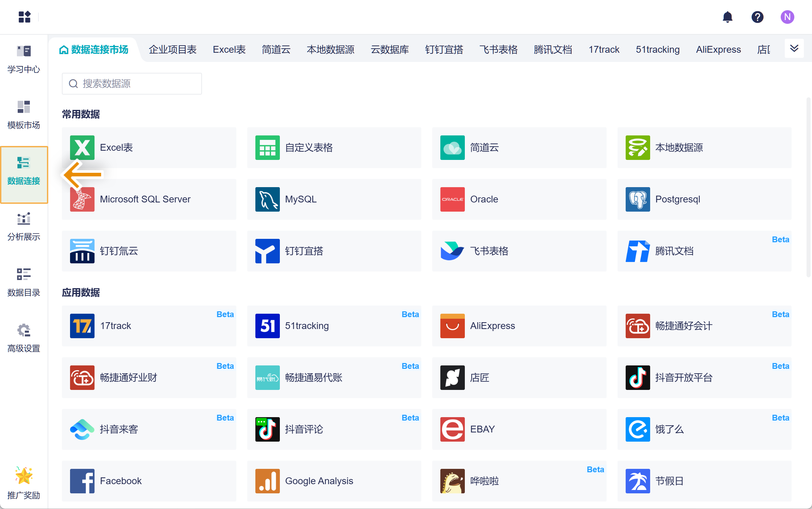Select the 飞书表格 tab

click(x=498, y=50)
